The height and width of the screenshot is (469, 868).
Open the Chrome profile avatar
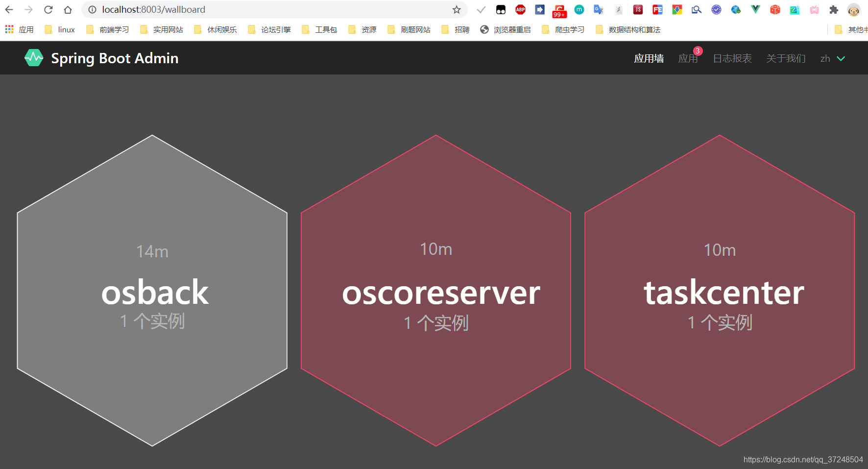coord(854,10)
